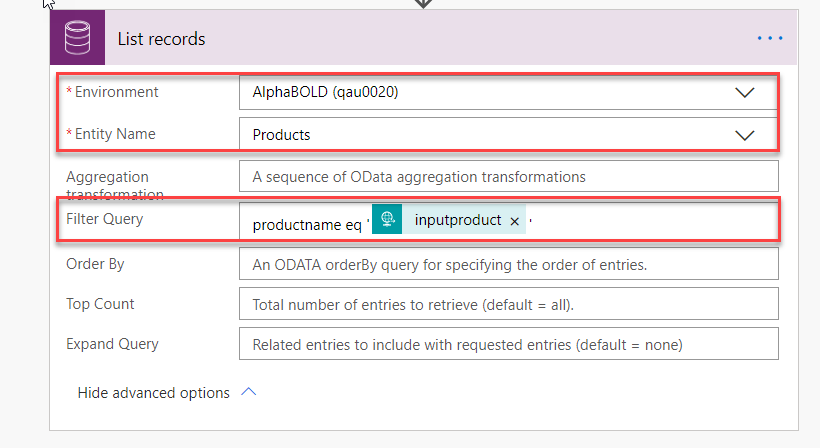Click the arrow connector above List records
The width and height of the screenshot is (820, 448).
[423, 4]
